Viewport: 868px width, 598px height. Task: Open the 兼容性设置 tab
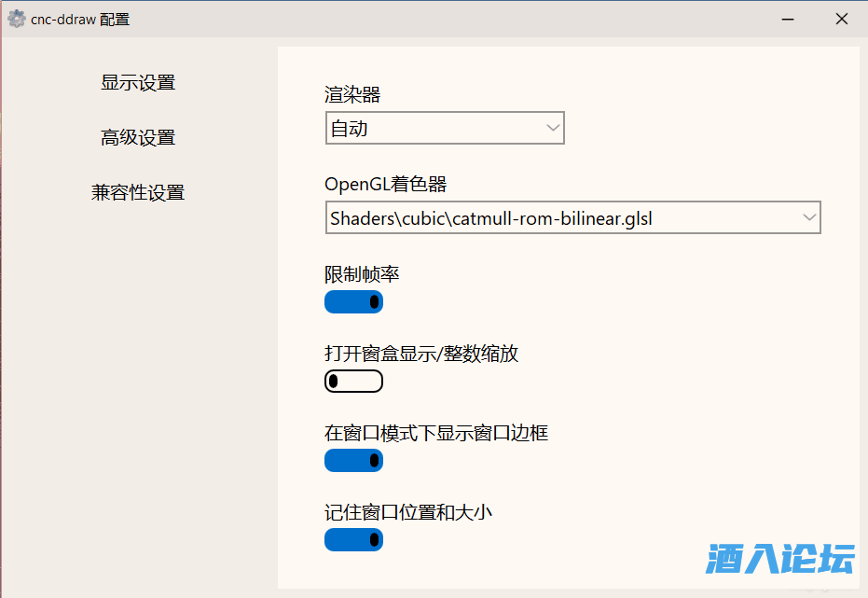tap(138, 193)
